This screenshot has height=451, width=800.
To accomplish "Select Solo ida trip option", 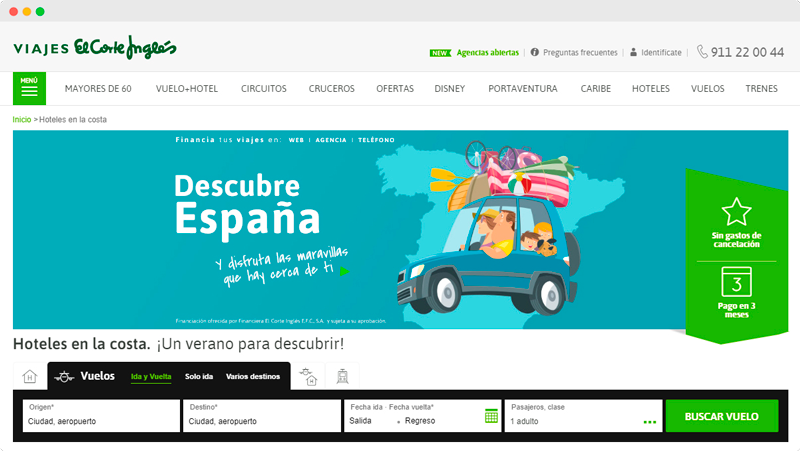I will tap(199, 377).
